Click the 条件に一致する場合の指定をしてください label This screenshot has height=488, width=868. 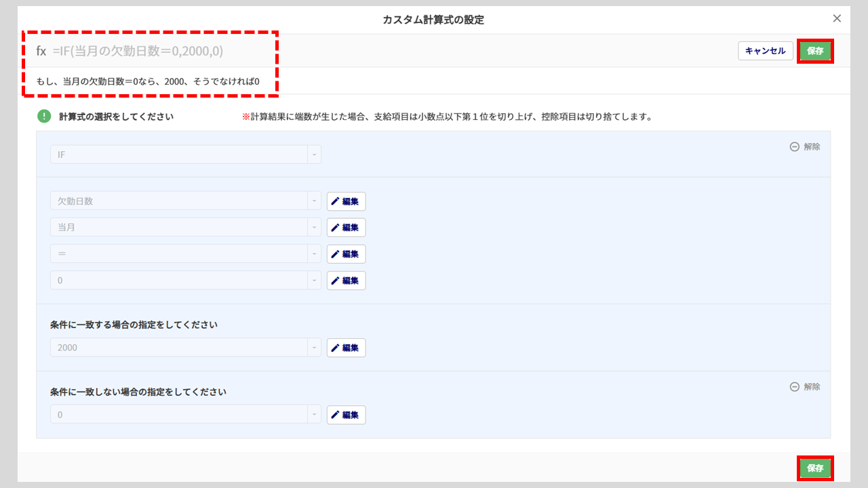pos(134,325)
